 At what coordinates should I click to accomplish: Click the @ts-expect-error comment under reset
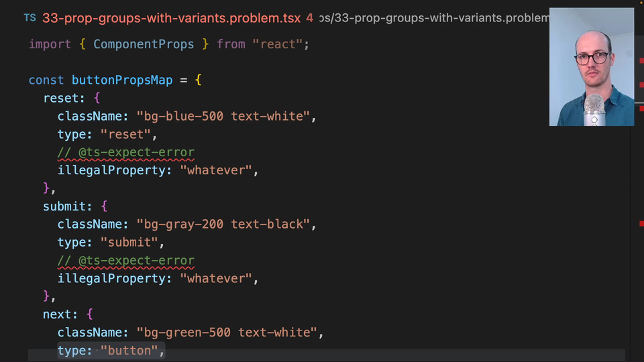125,152
